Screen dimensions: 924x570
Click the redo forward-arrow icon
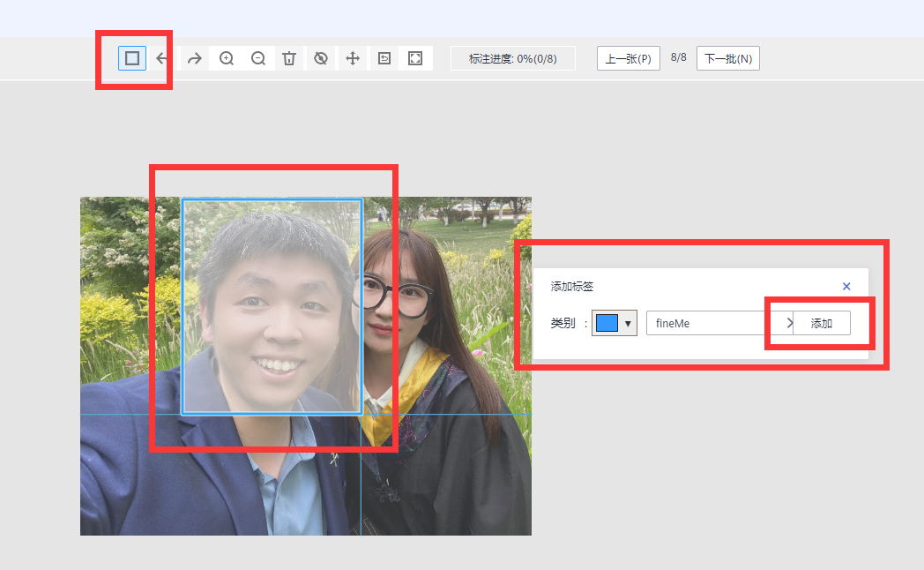coord(195,58)
